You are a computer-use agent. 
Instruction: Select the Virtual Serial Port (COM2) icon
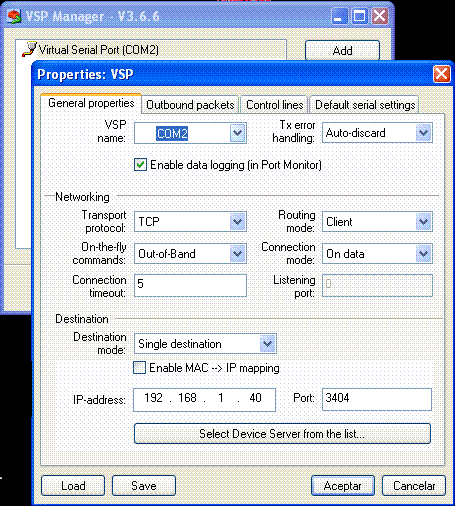click(x=29, y=49)
